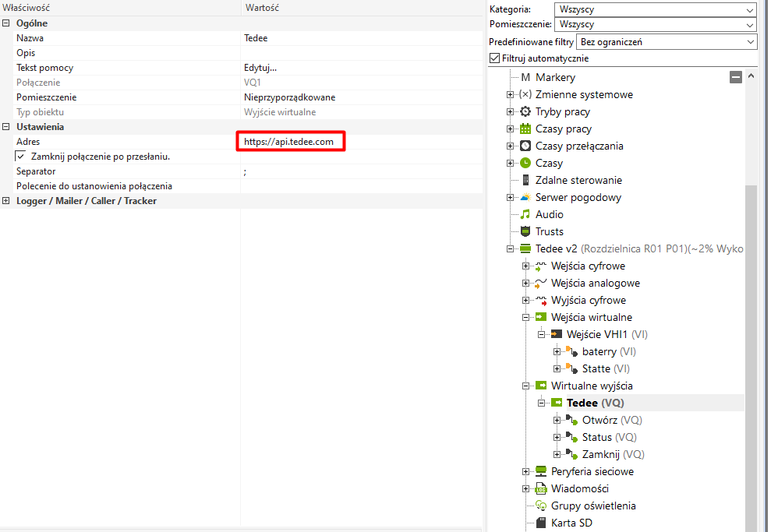
Task: Click the Adres field with api.tedee.com
Action: coord(290,142)
